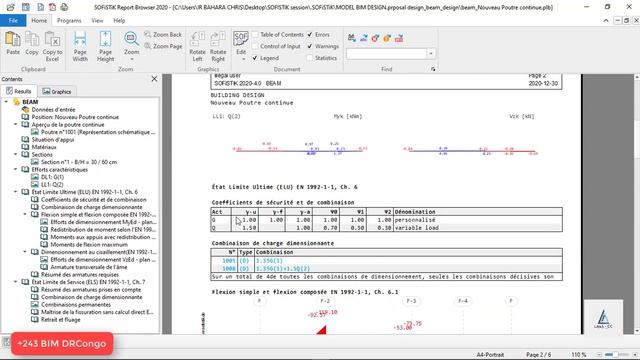
Task: Collapse Dimensionnement au cisaillement node
Action: [25, 252]
